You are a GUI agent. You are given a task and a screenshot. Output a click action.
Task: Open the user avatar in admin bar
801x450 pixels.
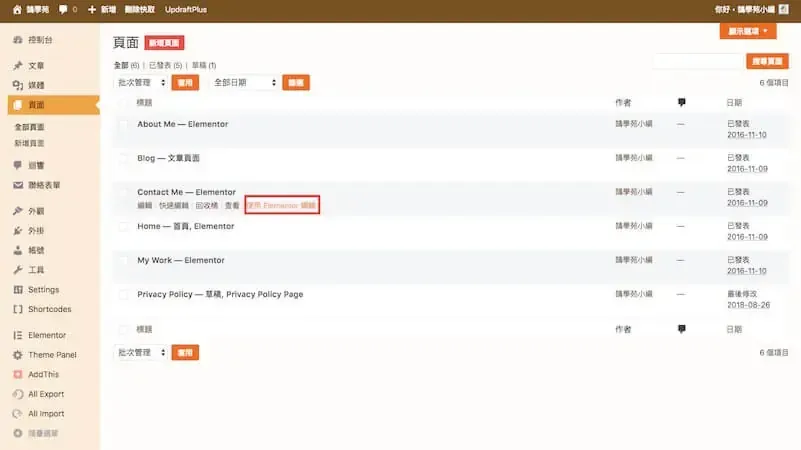pyautogui.click(x=784, y=9)
